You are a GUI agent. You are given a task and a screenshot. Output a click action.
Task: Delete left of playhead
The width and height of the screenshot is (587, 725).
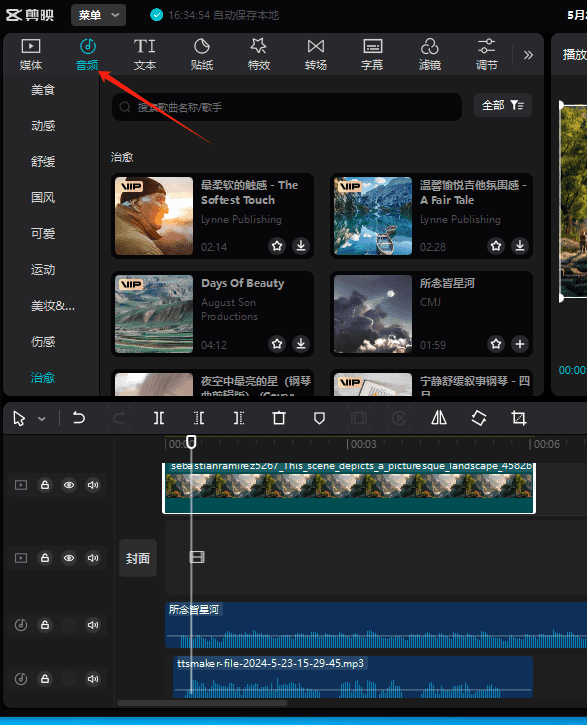click(x=199, y=418)
